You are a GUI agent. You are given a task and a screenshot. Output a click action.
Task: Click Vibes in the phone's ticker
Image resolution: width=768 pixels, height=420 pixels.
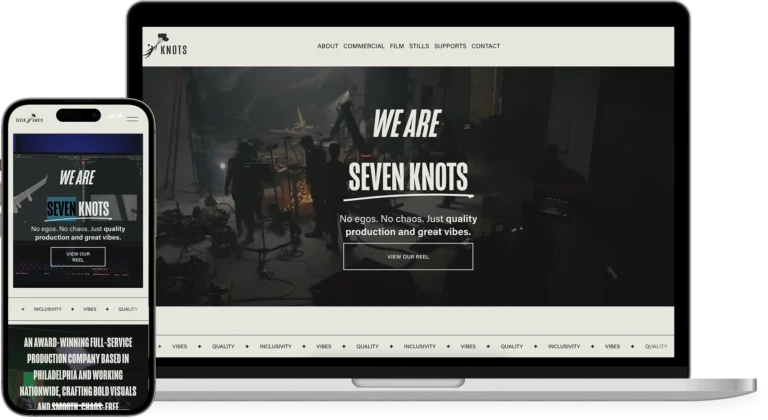90,309
